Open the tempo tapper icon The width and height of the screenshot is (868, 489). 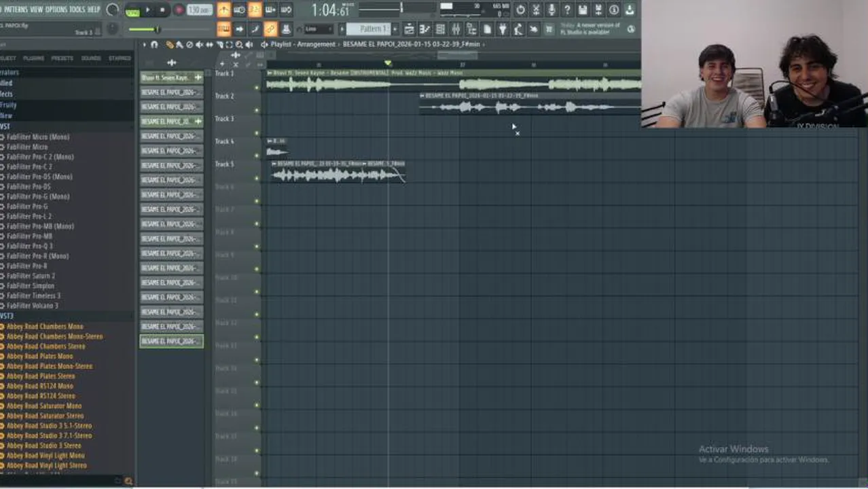pyautogui.click(x=518, y=29)
